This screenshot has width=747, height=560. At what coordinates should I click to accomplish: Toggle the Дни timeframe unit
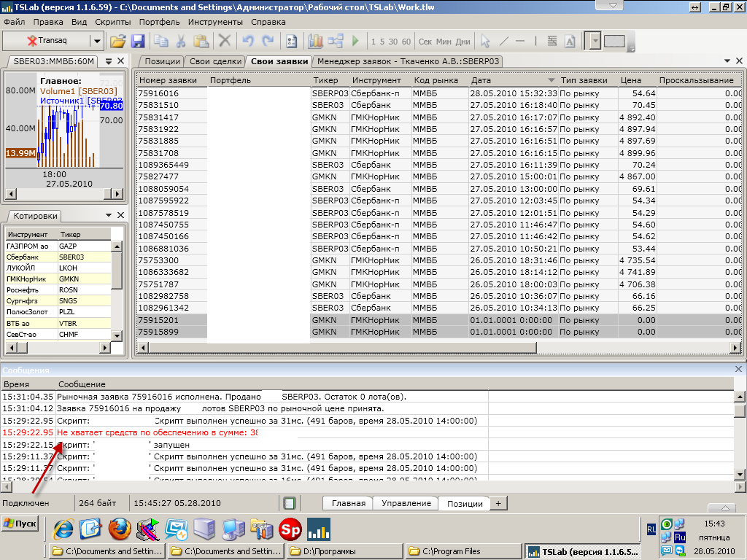(463, 42)
